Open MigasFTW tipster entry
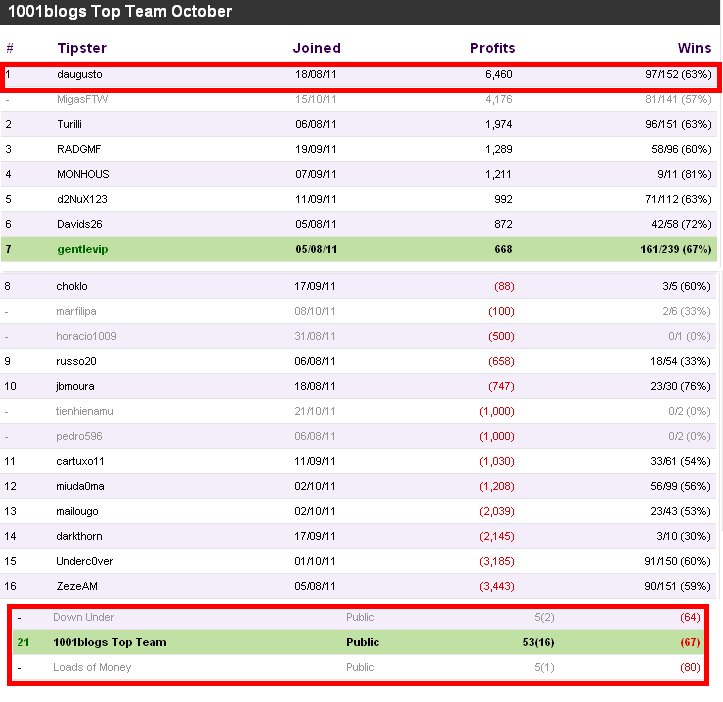Image resolution: width=723 pixels, height=702 pixels. pos(83,99)
